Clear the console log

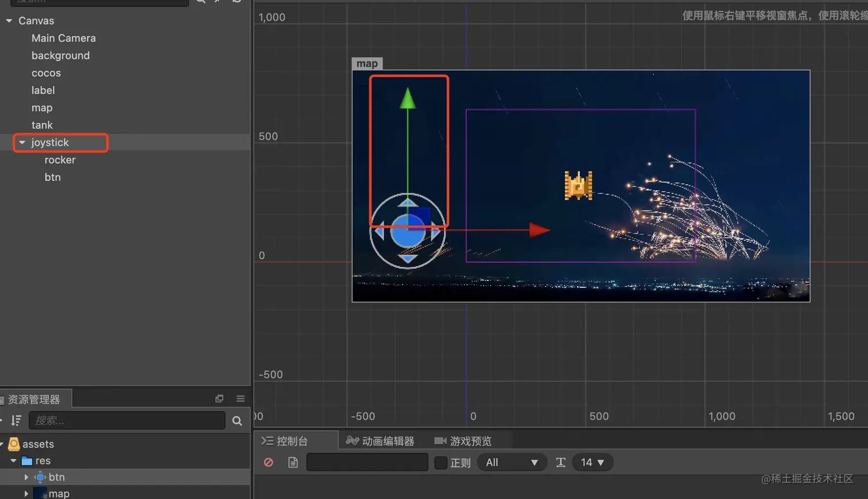(x=268, y=462)
